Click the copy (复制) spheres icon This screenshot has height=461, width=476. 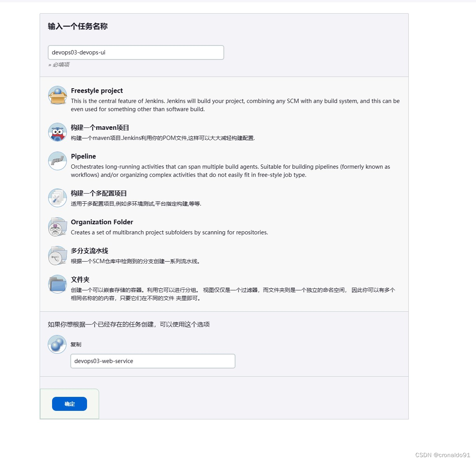point(58,344)
